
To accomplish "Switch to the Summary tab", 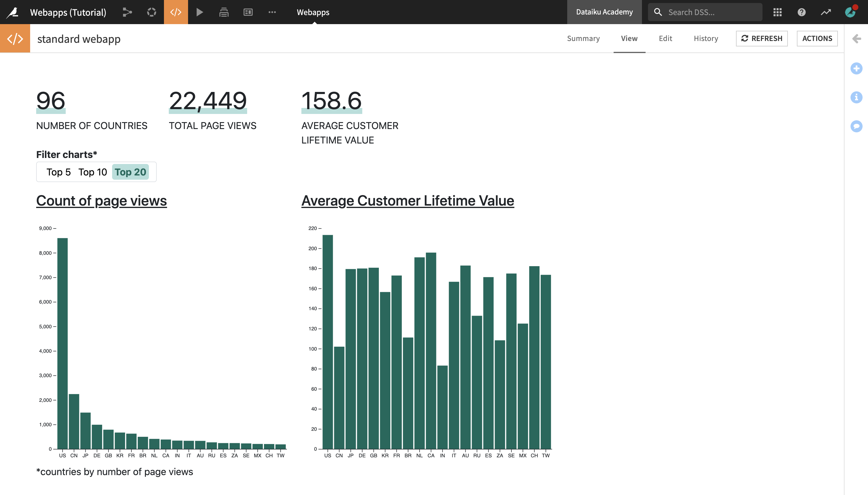I will (583, 38).
